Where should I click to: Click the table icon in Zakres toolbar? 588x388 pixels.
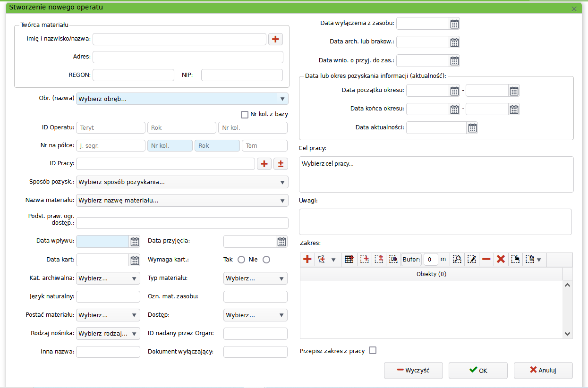tap(349, 259)
